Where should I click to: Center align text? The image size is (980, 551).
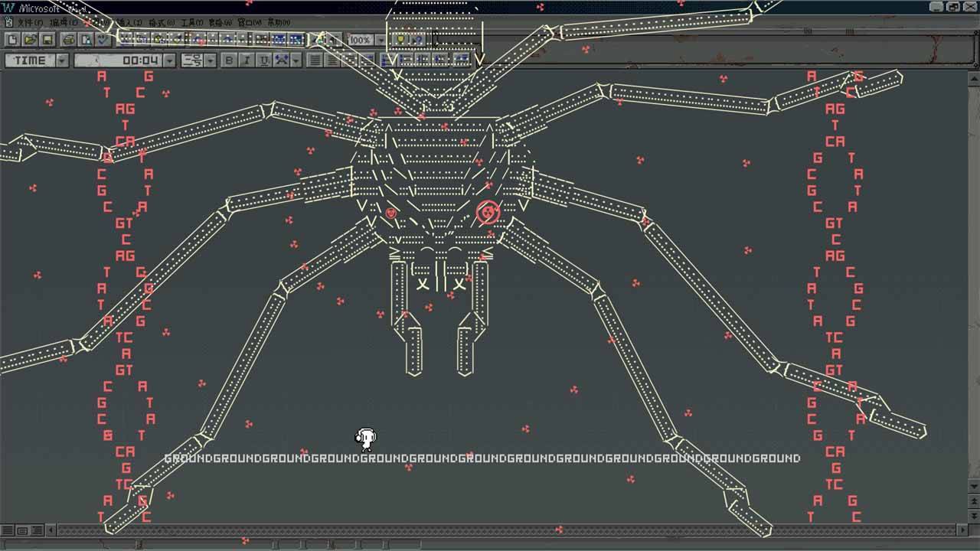coord(332,60)
